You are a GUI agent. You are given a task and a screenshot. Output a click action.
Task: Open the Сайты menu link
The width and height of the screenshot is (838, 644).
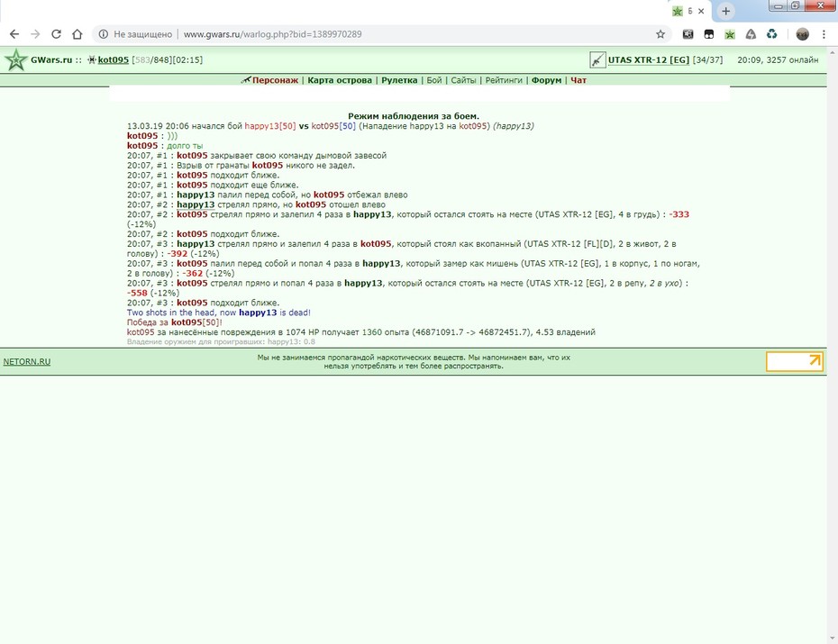click(463, 80)
